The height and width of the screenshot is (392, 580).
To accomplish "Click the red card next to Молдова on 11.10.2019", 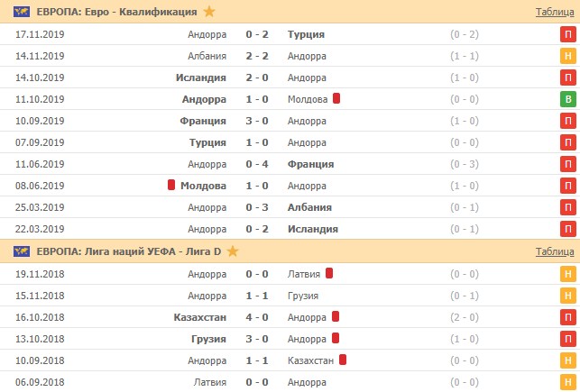I will tap(336, 99).
